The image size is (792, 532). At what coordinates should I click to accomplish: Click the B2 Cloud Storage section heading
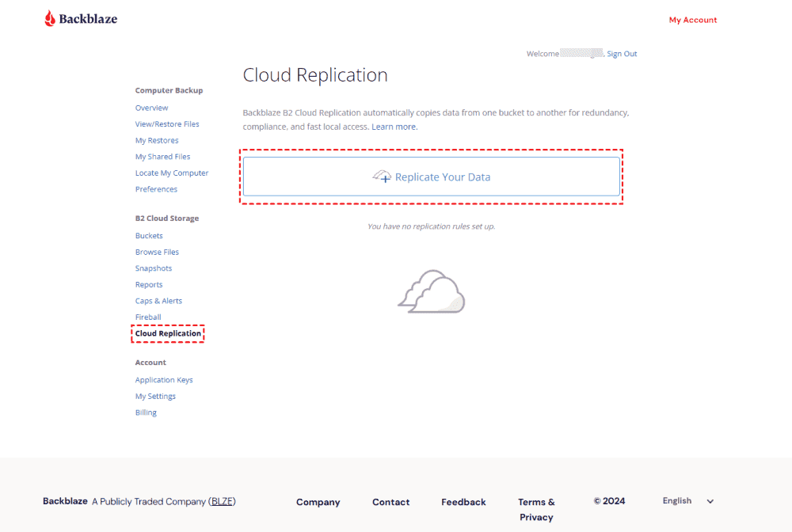click(166, 218)
